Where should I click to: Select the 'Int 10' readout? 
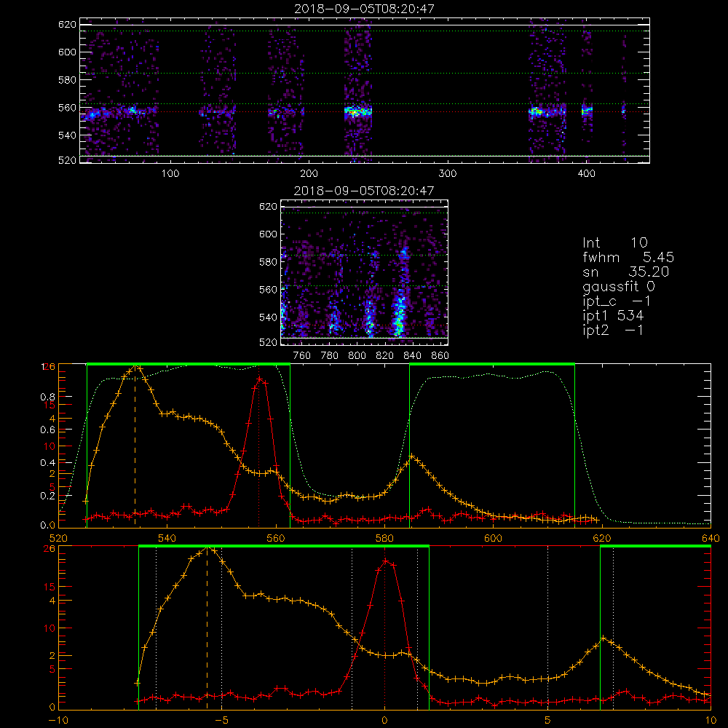[615, 242]
